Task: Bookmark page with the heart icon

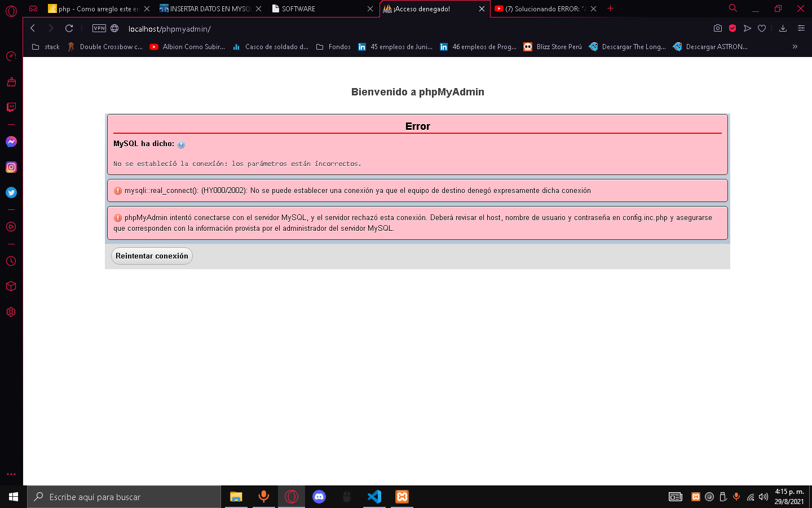Action: click(762, 28)
